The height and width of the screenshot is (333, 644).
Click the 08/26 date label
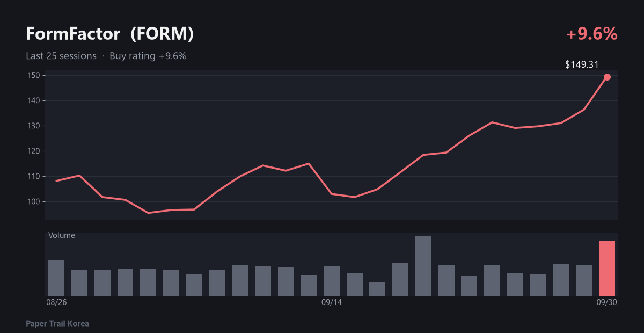pyautogui.click(x=56, y=302)
